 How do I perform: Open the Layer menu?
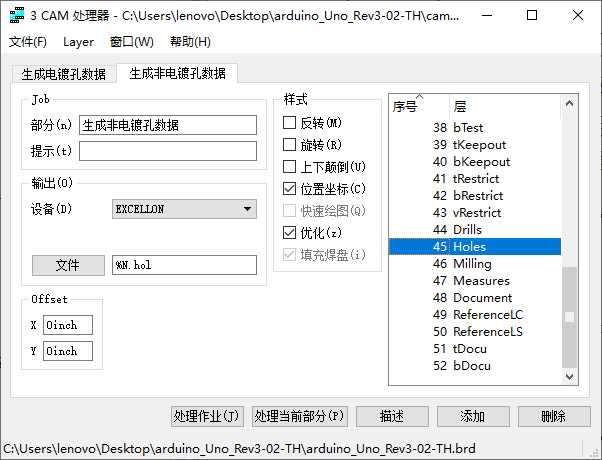pyautogui.click(x=78, y=42)
